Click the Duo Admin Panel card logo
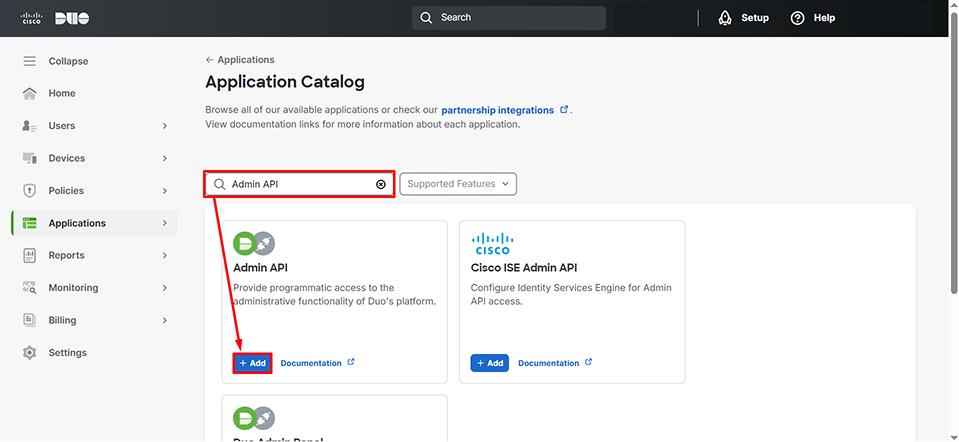This screenshot has height=442, width=959. [254, 418]
